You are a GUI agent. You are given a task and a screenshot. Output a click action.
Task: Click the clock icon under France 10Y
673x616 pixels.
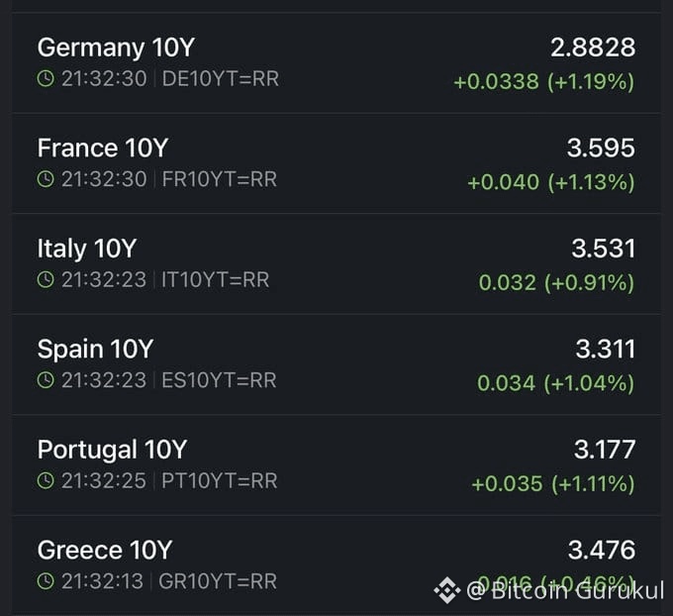[46, 179]
